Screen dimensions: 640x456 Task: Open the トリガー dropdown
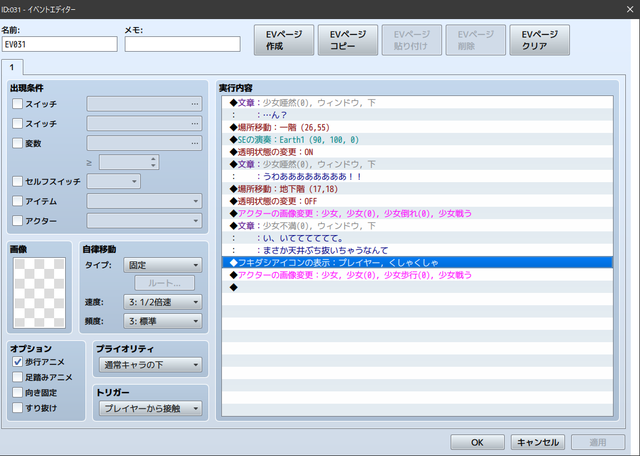(151, 408)
